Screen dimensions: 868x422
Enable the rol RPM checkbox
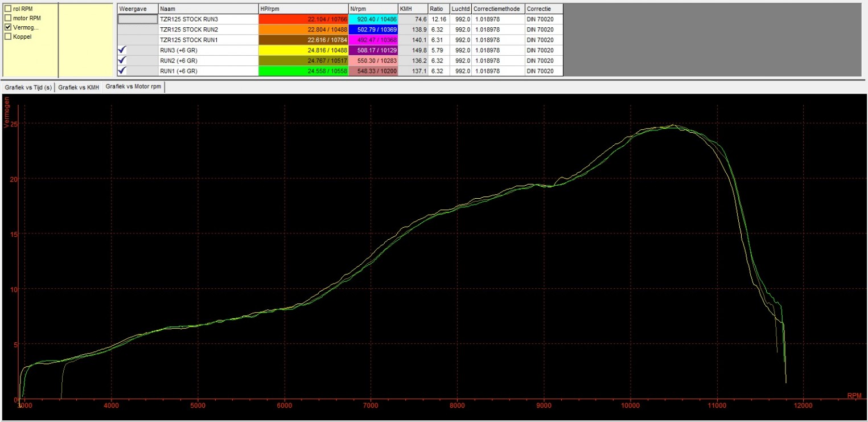point(8,9)
